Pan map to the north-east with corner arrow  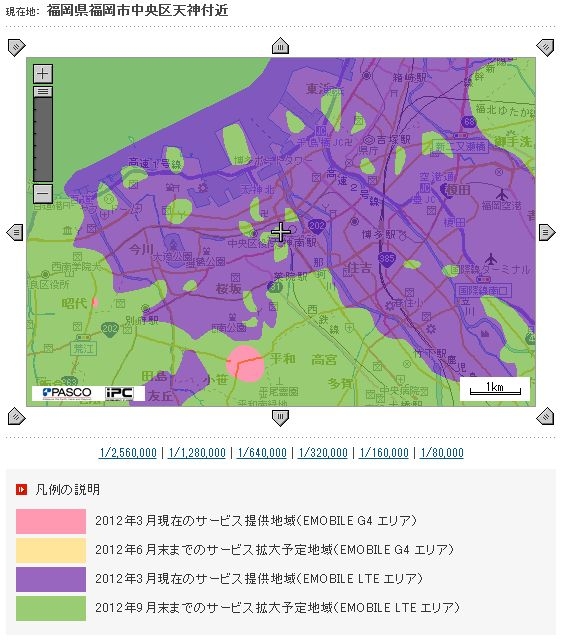click(545, 47)
